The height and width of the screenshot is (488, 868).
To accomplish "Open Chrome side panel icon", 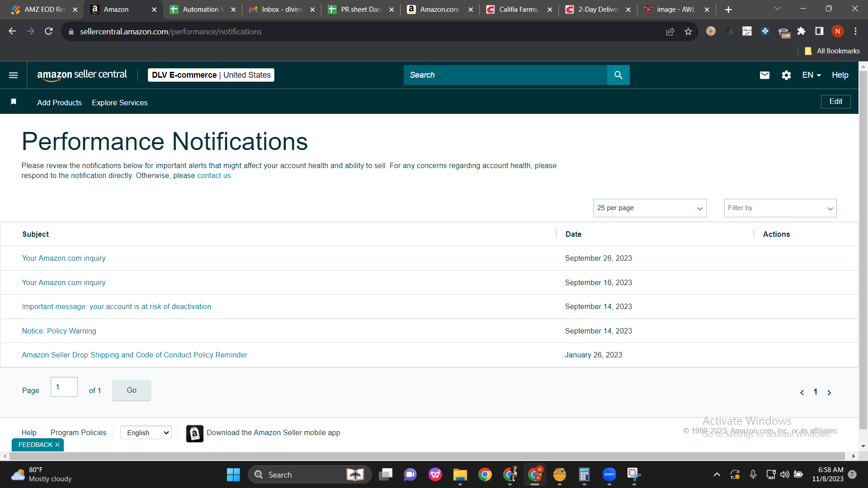I will 819,31.
